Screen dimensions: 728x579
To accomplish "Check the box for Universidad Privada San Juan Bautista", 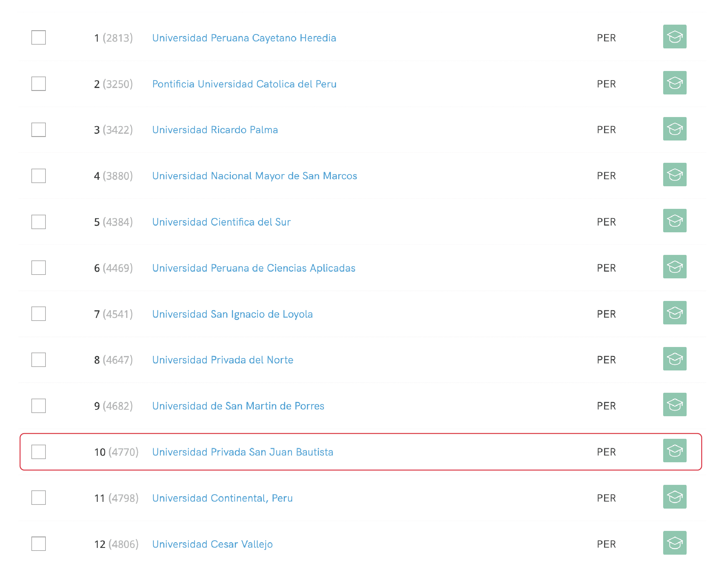I will click(38, 452).
